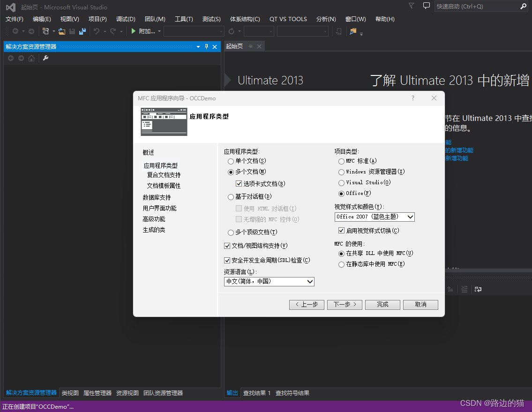The image size is (532, 412).
Task: Click the navigate forward toolbar arrow
Action: [x=31, y=31]
